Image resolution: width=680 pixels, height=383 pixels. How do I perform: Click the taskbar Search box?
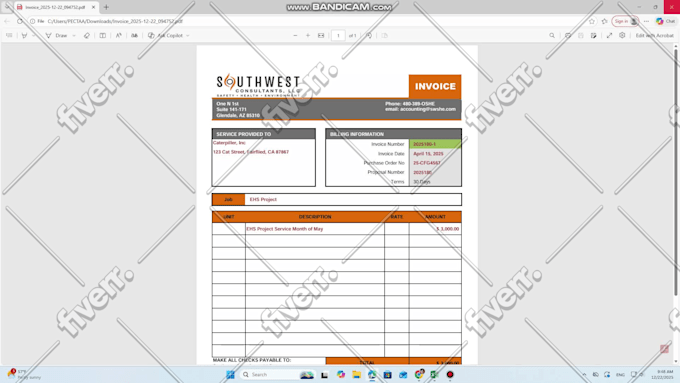pyautogui.click(x=278, y=375)
